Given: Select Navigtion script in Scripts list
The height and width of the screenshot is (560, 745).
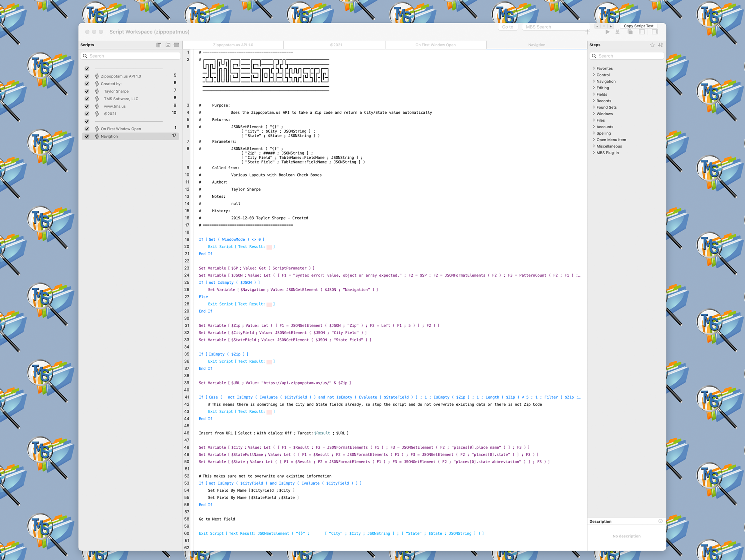Looking at the screenshot, I should click(x=130, y=136).
